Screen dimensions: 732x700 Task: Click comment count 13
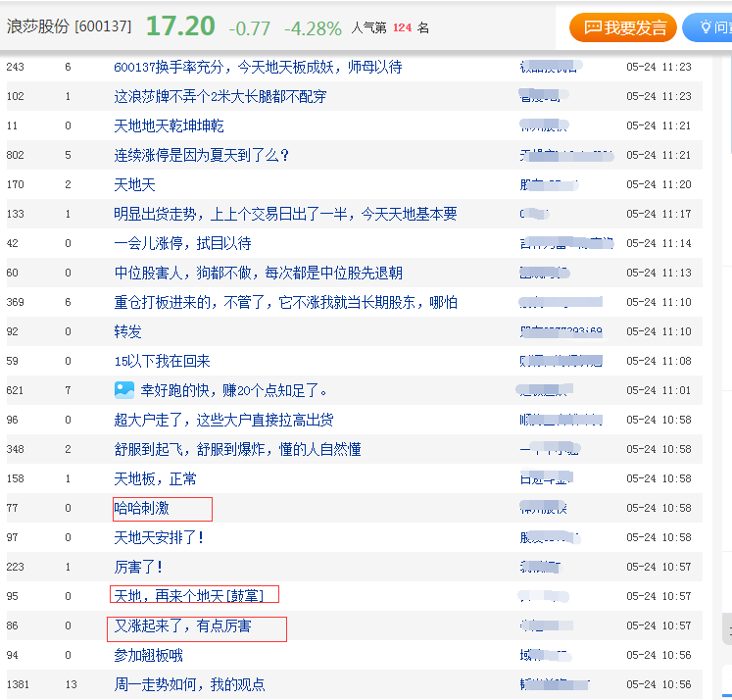[x=71, y=685]
